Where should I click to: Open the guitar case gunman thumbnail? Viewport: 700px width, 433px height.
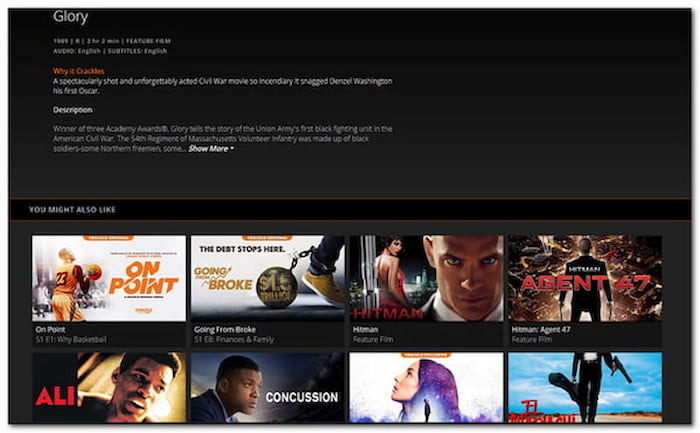click(585, 387)
